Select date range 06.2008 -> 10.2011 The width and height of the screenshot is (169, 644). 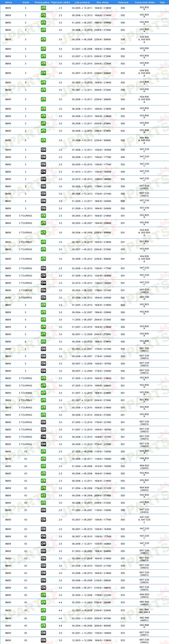point(82,109)
